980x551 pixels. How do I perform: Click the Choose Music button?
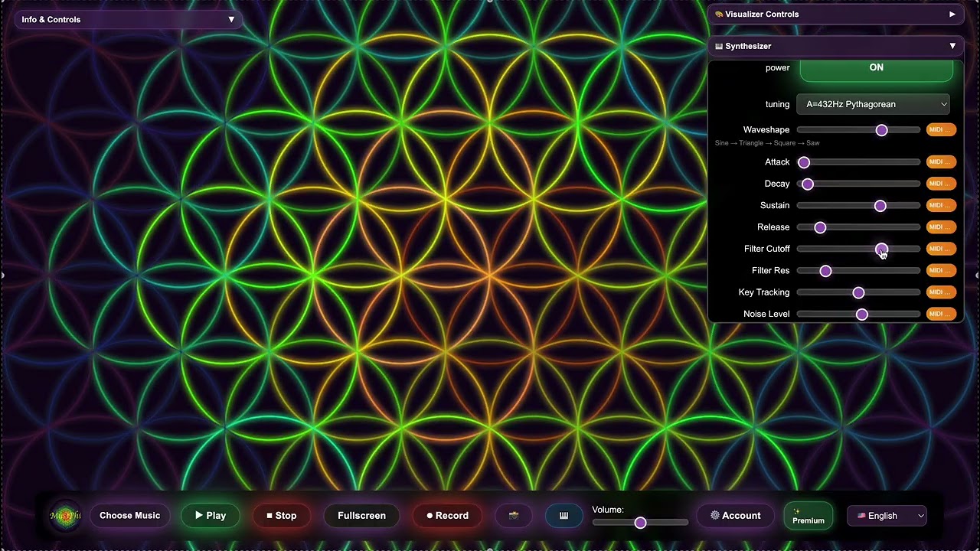(x=129, y=516)
